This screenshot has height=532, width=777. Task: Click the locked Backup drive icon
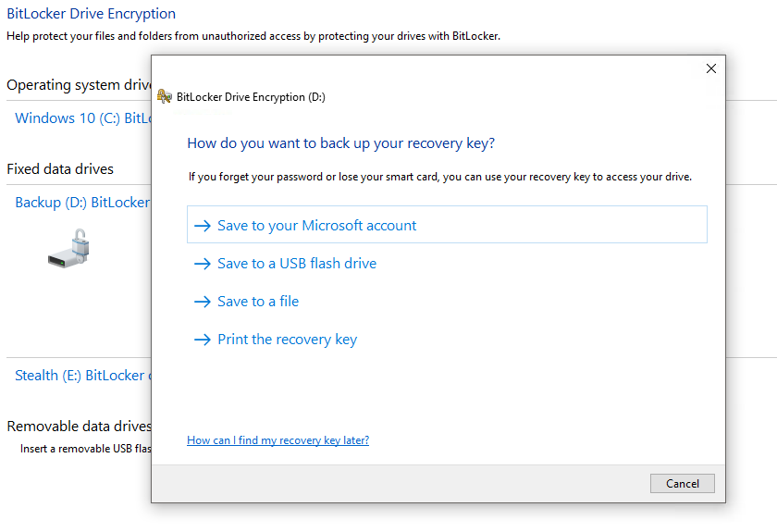coord(68,248)
